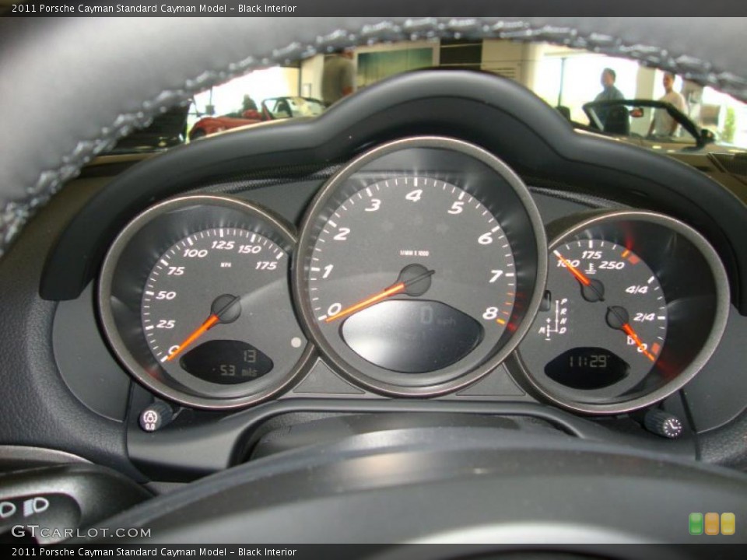The height and width of the screenshot is (560, 747).
Task: Click the fuel pump symbol near empty
Action: tap(631, 340)
